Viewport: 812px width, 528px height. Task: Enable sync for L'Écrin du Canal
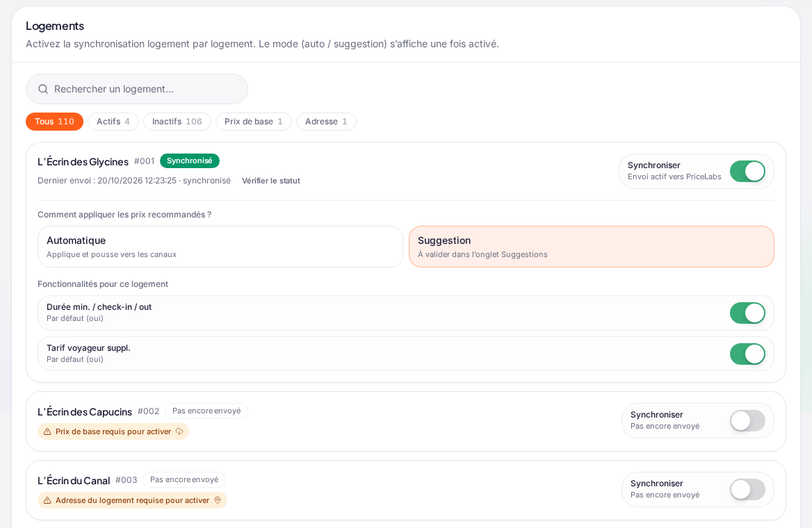[x=747, y=490]
